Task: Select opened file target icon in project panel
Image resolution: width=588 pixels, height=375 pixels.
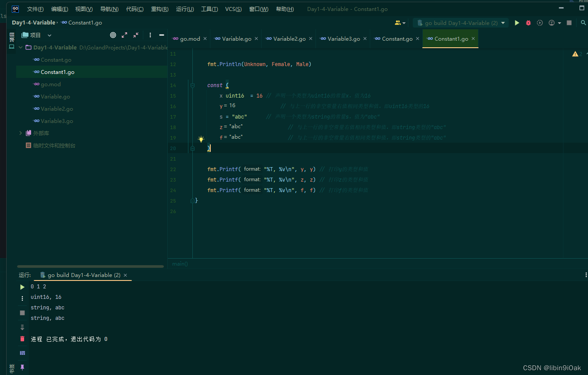Action: click(113, 35)
